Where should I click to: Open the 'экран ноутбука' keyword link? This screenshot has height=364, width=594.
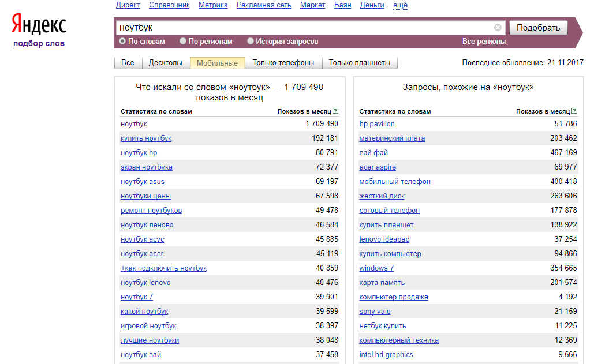146,167
